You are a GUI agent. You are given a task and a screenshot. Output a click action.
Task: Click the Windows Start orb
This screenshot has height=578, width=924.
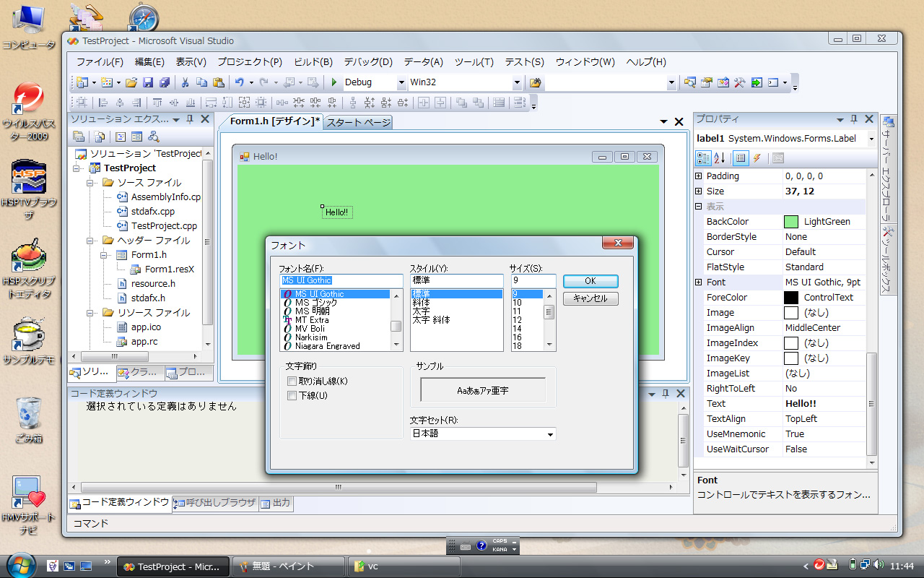(x=21, y=565)
